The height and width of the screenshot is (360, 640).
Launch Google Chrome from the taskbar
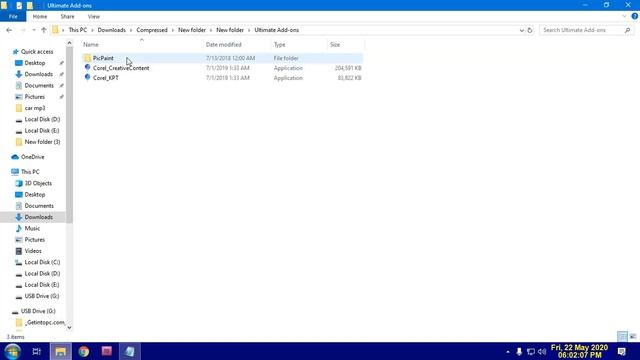pyautogui.click(x=84, y=351)
